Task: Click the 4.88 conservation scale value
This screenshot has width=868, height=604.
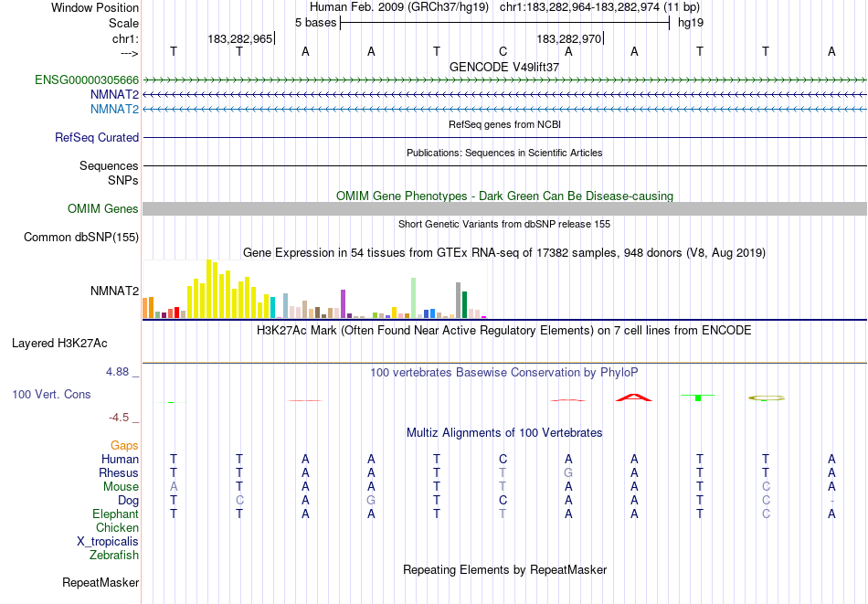Action: (118, 372)
